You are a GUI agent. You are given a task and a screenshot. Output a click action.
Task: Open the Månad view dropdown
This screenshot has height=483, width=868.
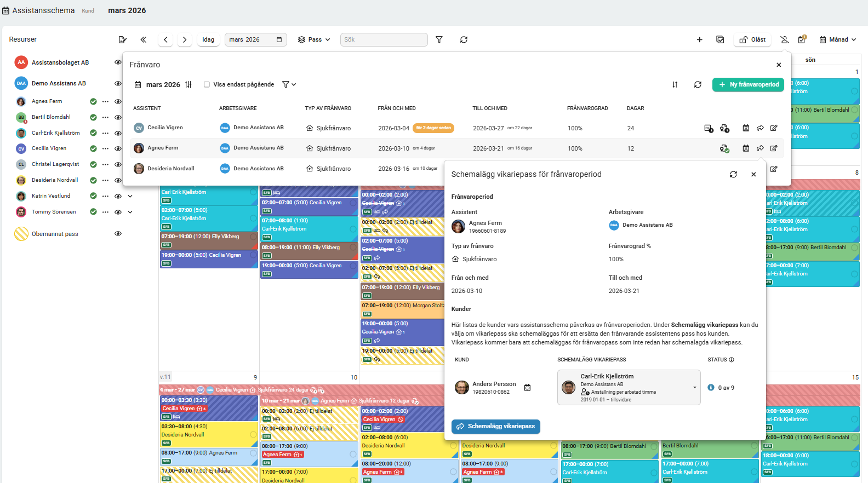click(838, 39)
